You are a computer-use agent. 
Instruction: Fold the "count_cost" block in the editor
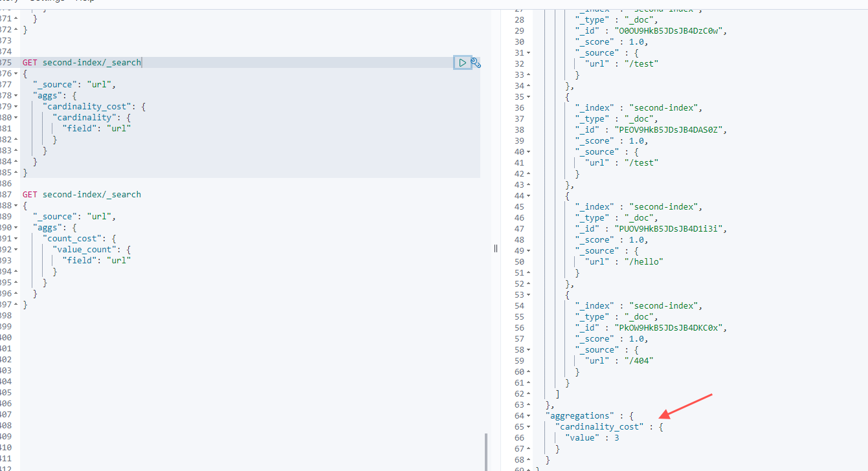point(16,239)
